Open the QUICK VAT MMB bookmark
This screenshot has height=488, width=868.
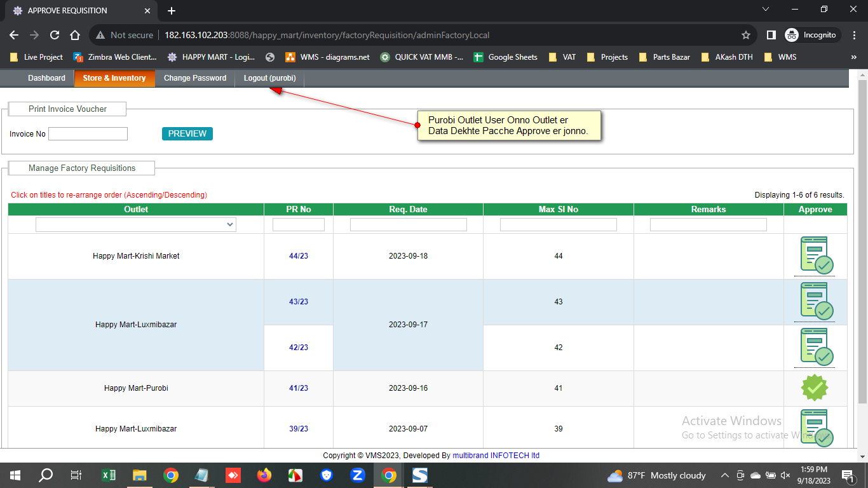422,57
